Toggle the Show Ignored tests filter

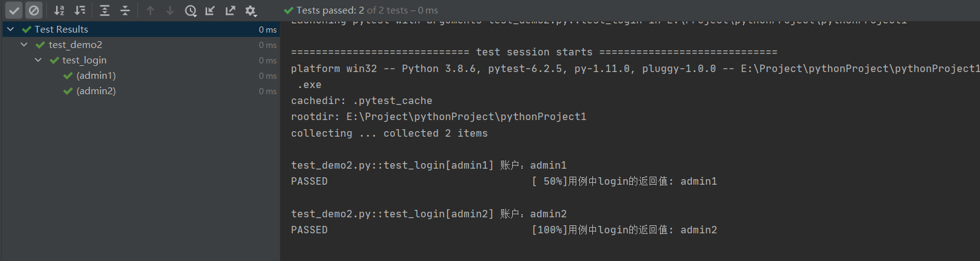tap(34, 10)
